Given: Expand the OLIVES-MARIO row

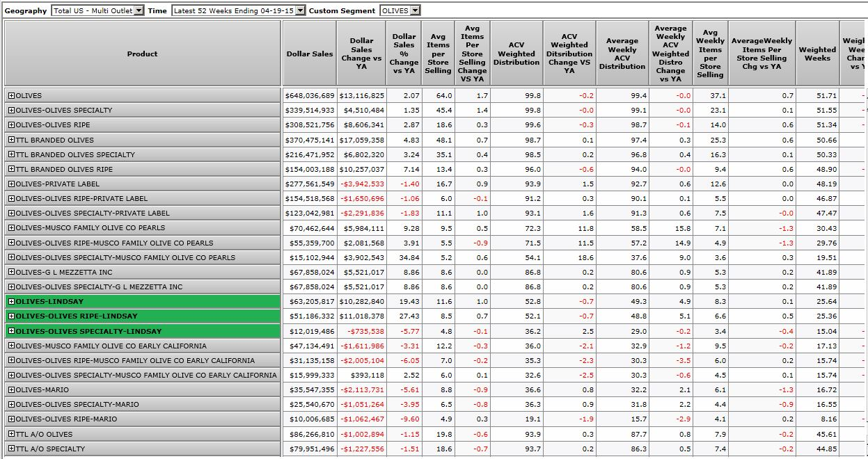Looking at the screenshot, I should (11, 389).
